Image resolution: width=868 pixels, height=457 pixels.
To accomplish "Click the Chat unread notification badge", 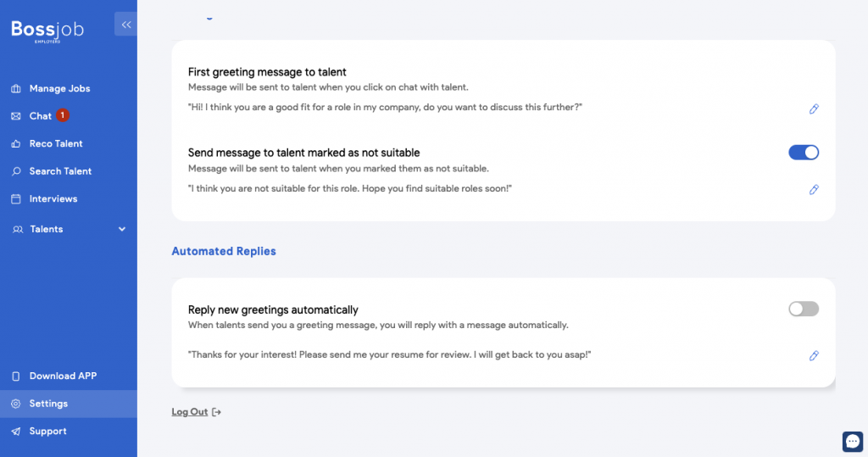I will tap(63, 115).
